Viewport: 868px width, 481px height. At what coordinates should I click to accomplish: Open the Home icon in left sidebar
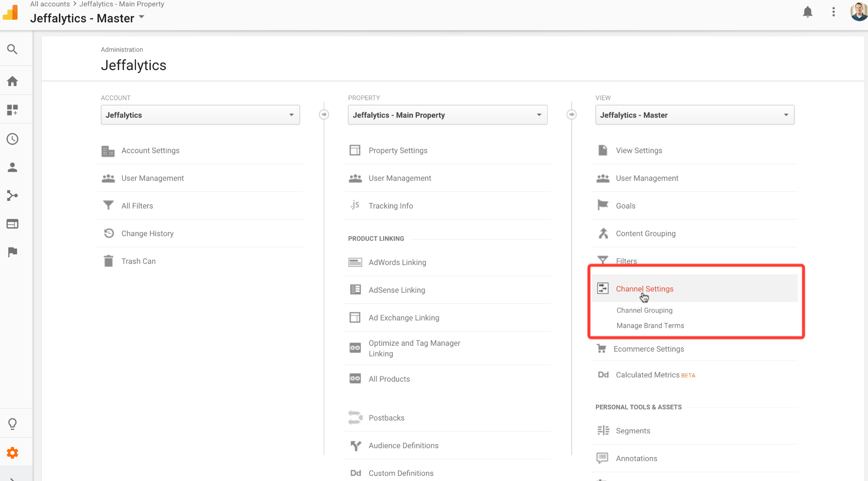(x=13, y=81)
